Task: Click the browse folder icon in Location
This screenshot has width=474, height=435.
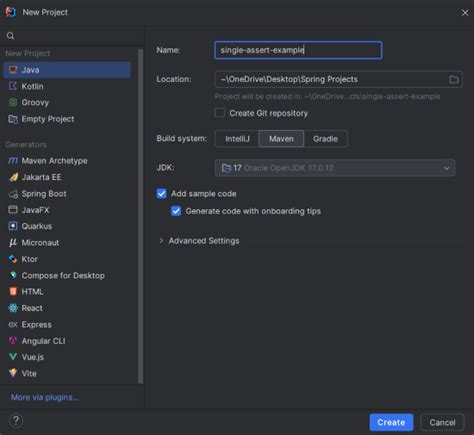Action: point(454,79)
